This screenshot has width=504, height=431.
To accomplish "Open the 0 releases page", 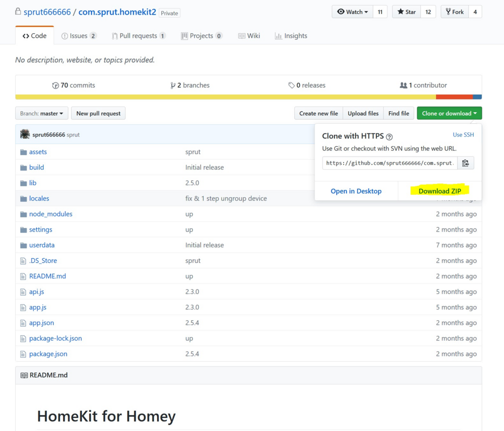I will [307, 85].
